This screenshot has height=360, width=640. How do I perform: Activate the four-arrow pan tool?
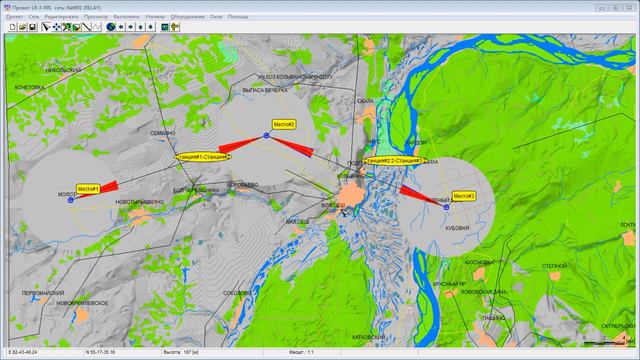[x=56, y=27]
